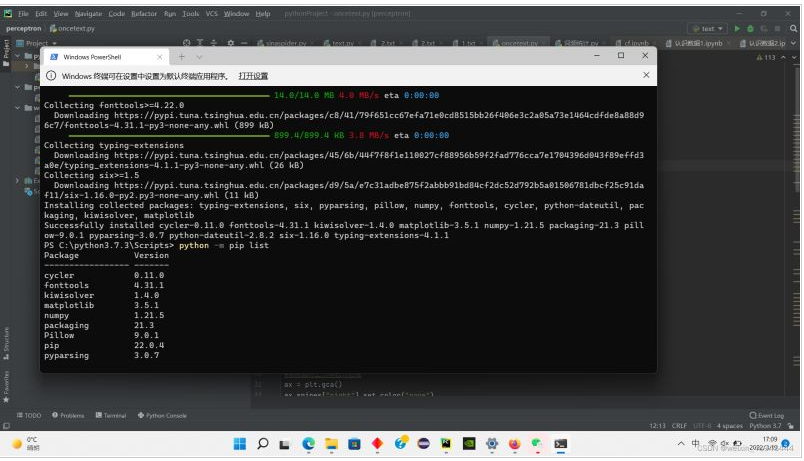Open File Explorer from the taskbar

pyautogui.click(x=331, y=444)
